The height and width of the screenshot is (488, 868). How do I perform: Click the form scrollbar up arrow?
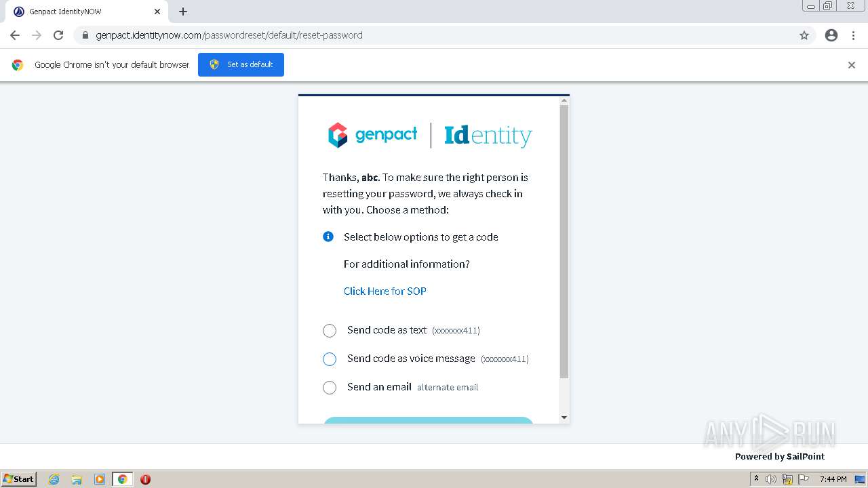(564, 101)
